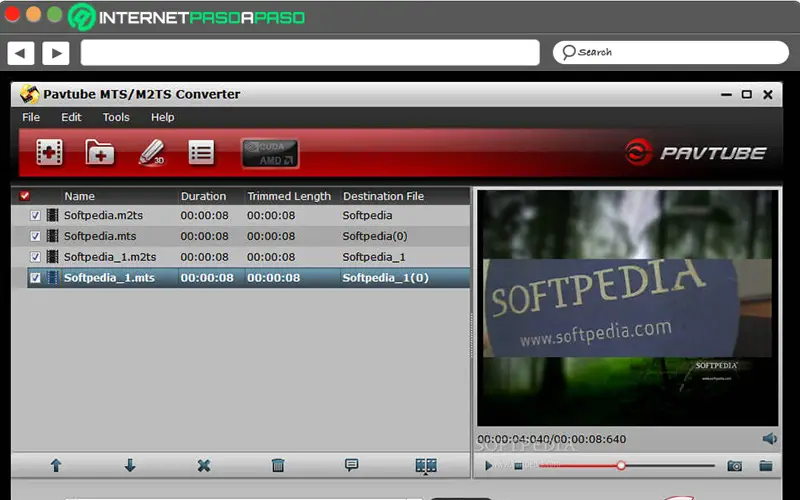Click the Name column header
Viewport: 800px width, 500px height.
coord(79,196)
